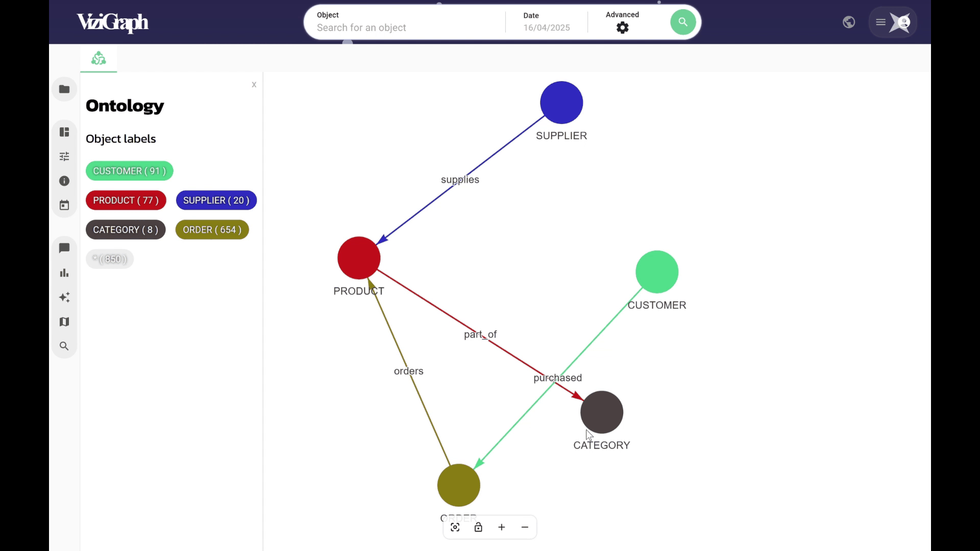Toggle the CUSTOMER ( 91 ) label chip
This screenshot has height=551, width=980.
click(129, 170)
